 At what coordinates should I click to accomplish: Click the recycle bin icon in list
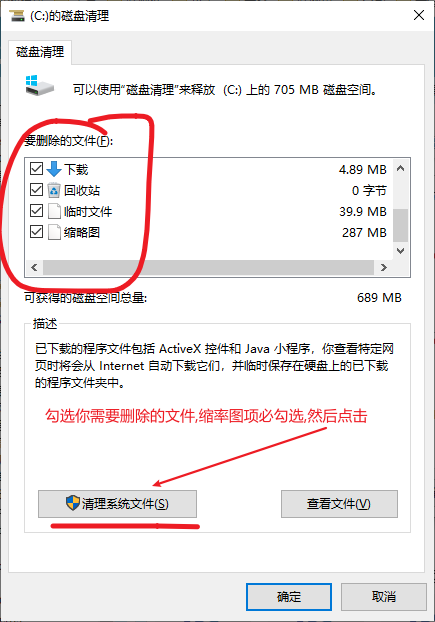click(x=54, y=190)
